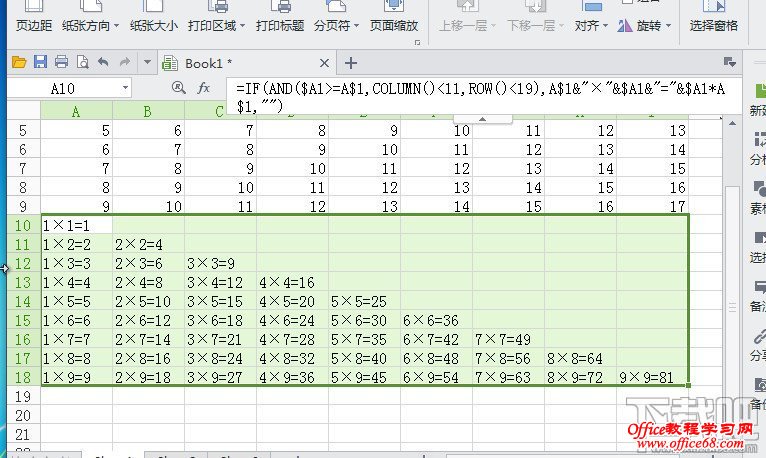Switch to the Book1 document tab

(x=208, y=63)
